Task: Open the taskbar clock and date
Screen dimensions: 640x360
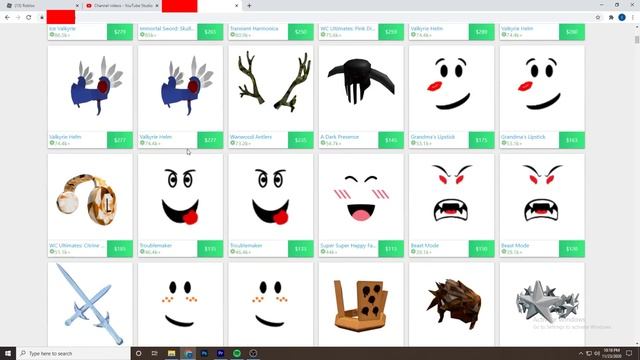Action: (x=612, y=353)
